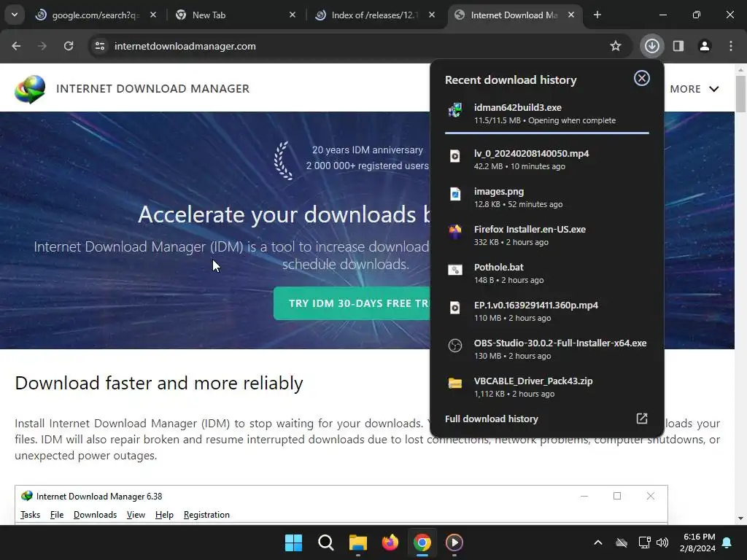Close the Recent download history popup

[642, 78]
